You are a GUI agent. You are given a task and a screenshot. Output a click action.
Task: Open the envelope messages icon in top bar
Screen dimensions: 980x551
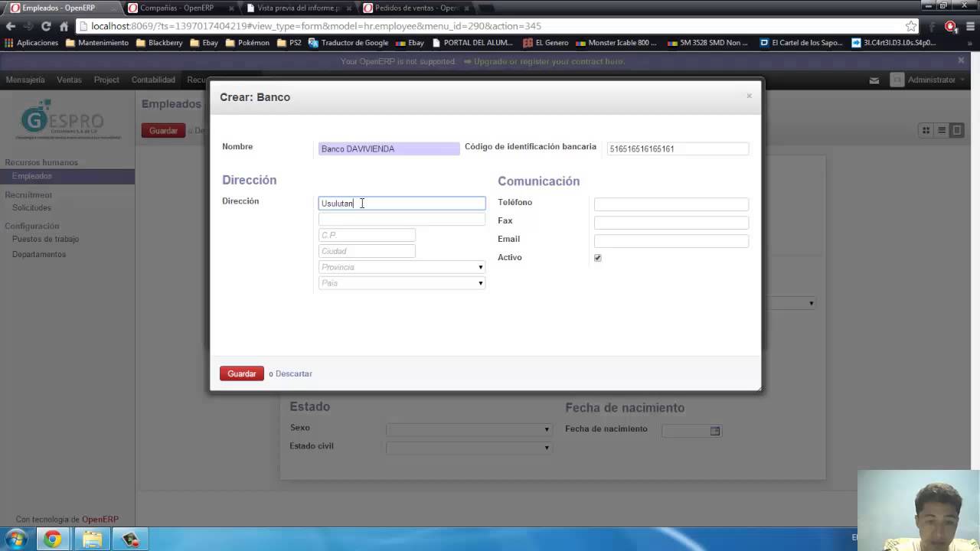[x=874, y=80]
